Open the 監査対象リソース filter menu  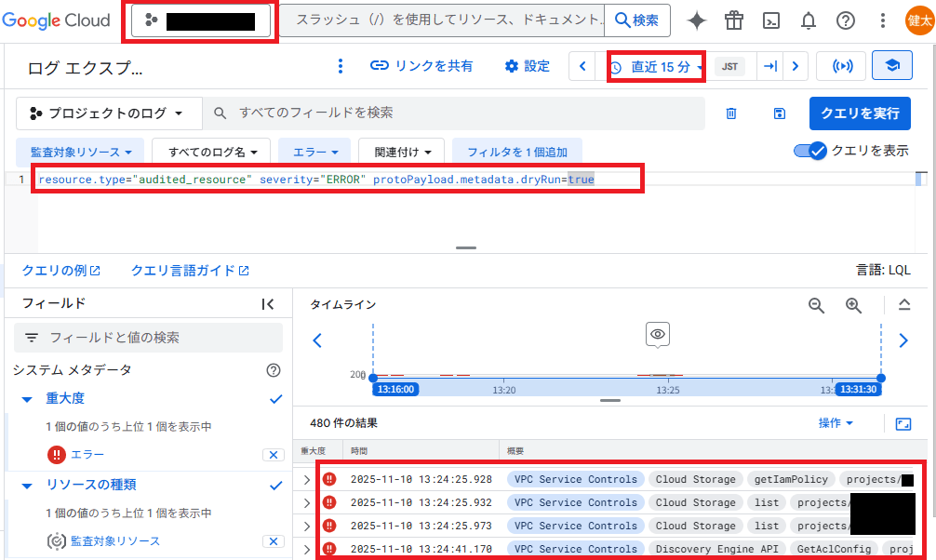click(x=80, y=151)
